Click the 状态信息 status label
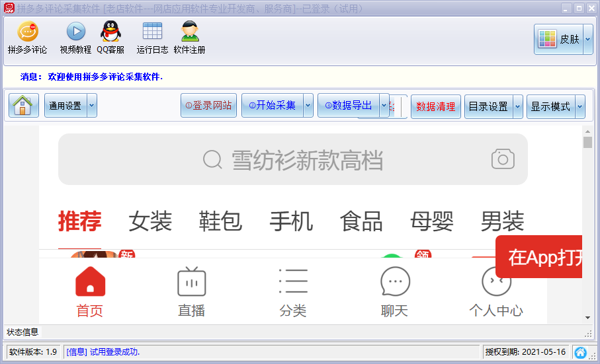This screenshot has height=364, width=600. [22, 332]
